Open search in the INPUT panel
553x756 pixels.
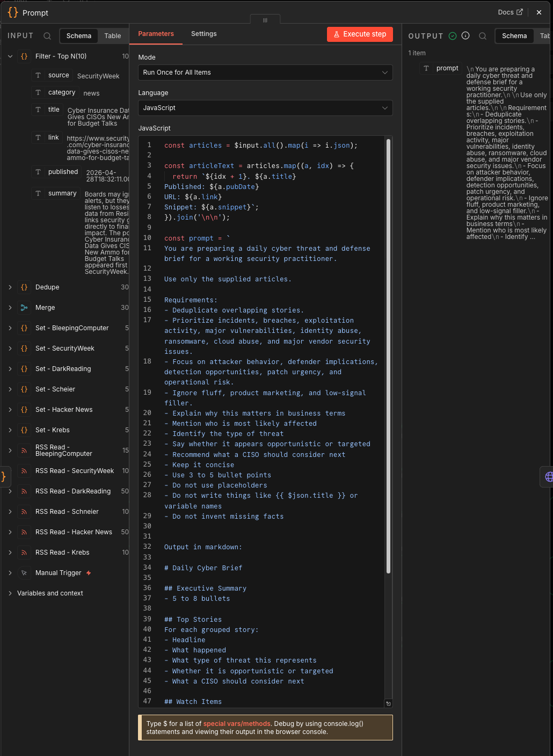[47, 36]
